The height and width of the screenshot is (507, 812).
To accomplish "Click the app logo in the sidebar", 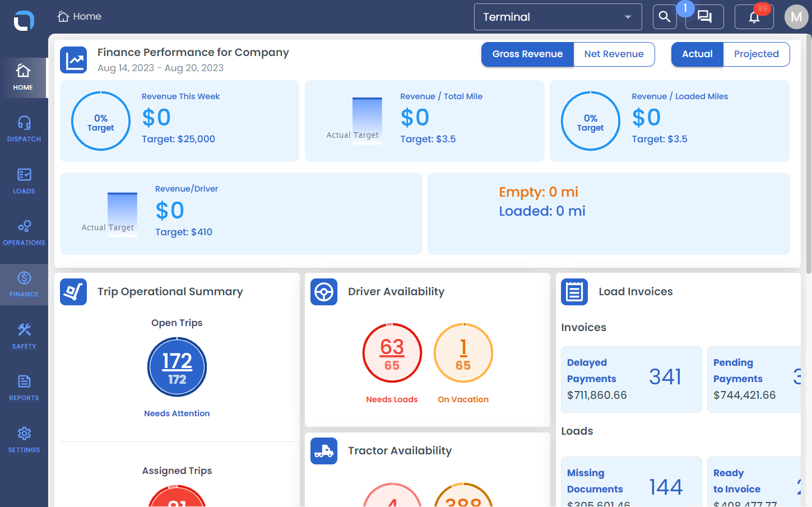I will 24,21.
